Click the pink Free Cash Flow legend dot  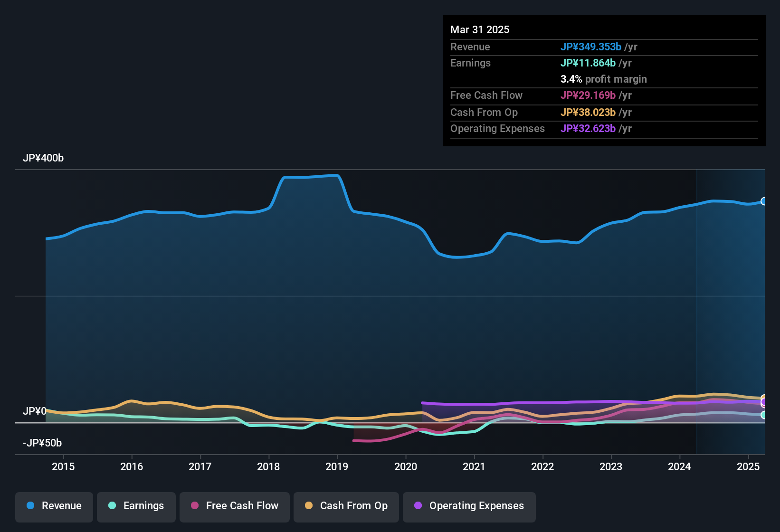195,505
